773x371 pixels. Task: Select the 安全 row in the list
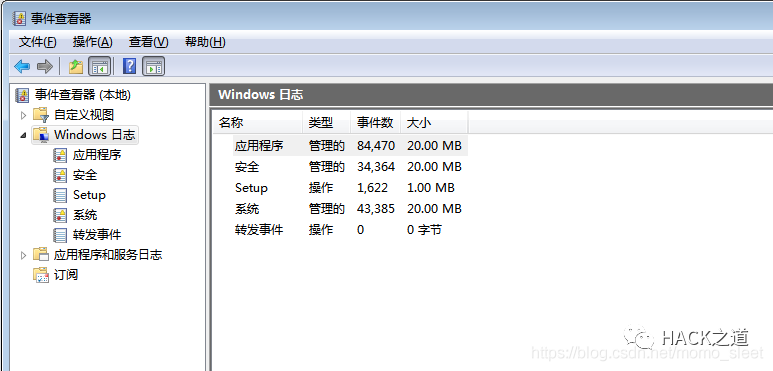coord(350,167)
